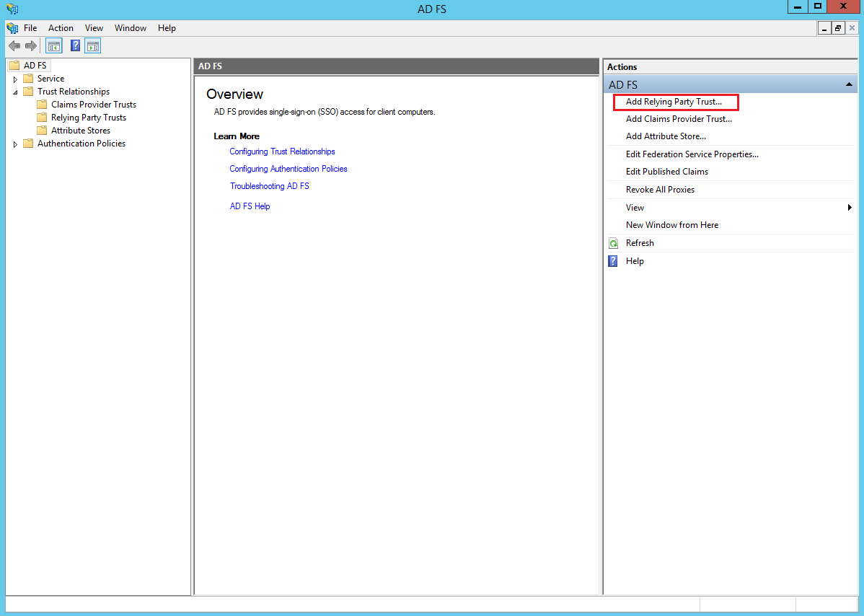Open the AD FS Help link
864x616 pixels.
coord(250,206)
